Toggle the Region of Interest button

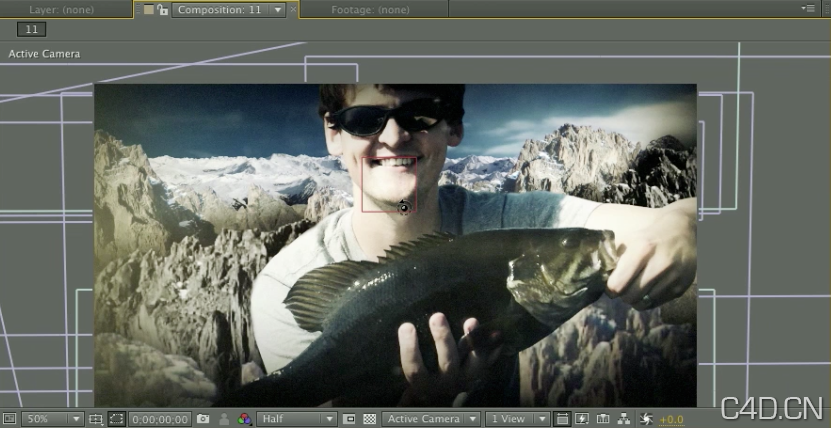click(x=349, y=419)
